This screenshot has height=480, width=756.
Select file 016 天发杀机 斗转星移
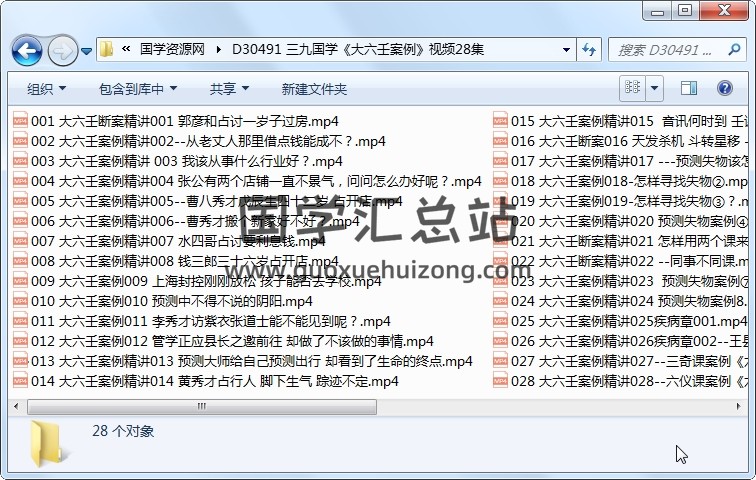click(621, 141)
